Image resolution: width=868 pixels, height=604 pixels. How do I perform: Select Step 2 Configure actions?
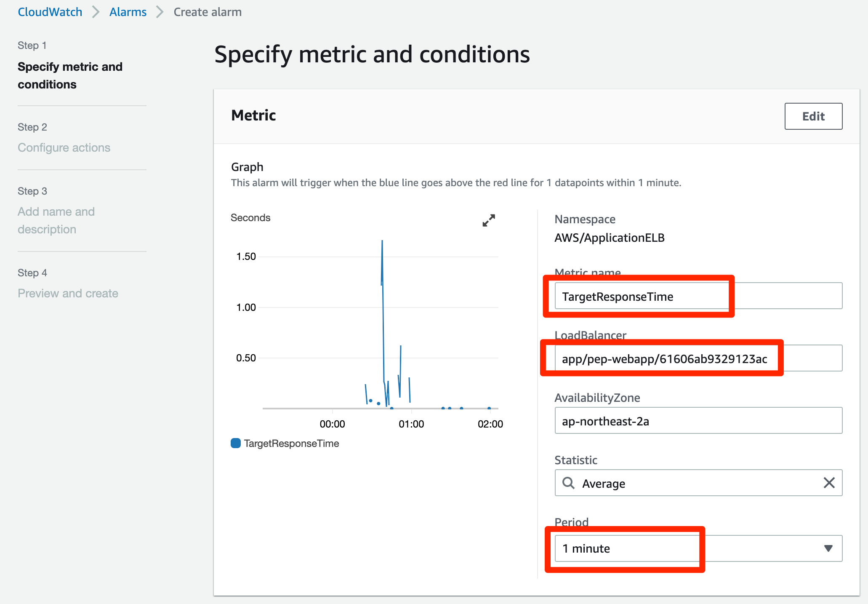pos(64,147)
